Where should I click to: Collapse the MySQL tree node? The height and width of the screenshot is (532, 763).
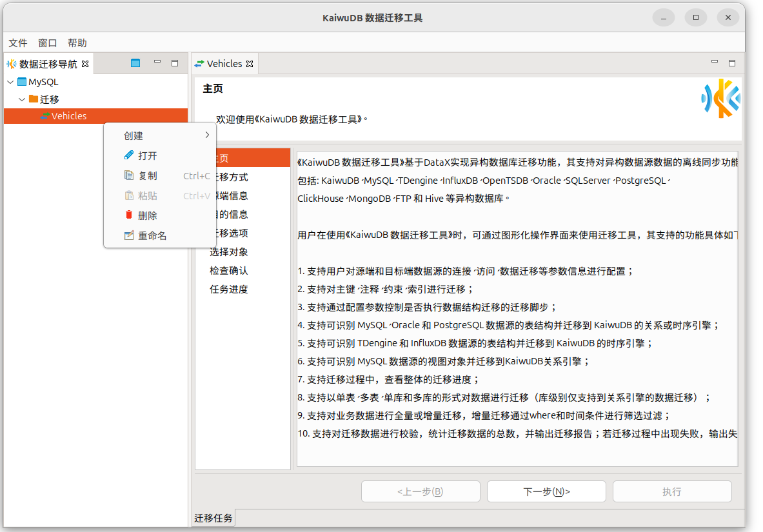[10, 82]
